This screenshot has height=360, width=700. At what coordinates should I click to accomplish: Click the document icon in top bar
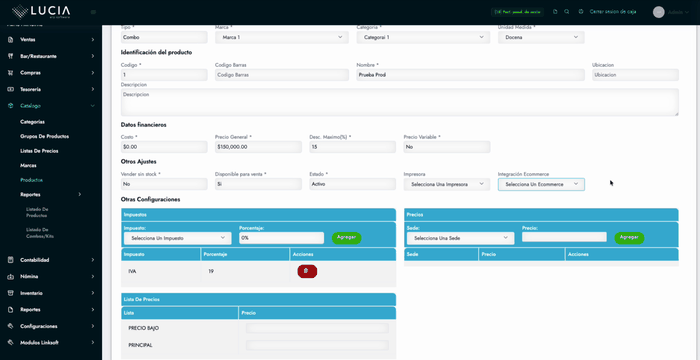click(x=555, y=12)
